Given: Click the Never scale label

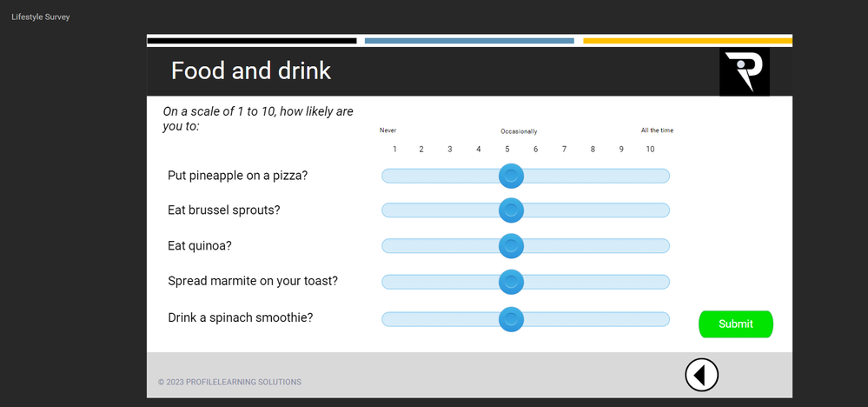Looking at the screenshot, I should point(388,130).
